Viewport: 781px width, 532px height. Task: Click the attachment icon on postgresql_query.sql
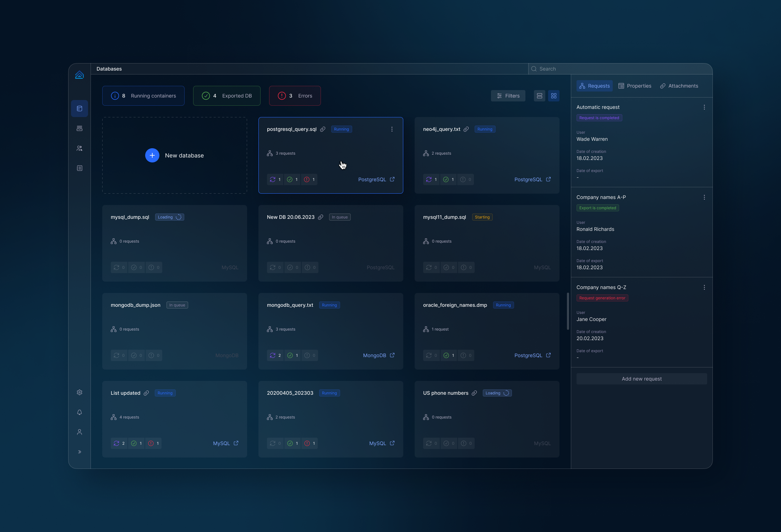click(x=323, y=129)
